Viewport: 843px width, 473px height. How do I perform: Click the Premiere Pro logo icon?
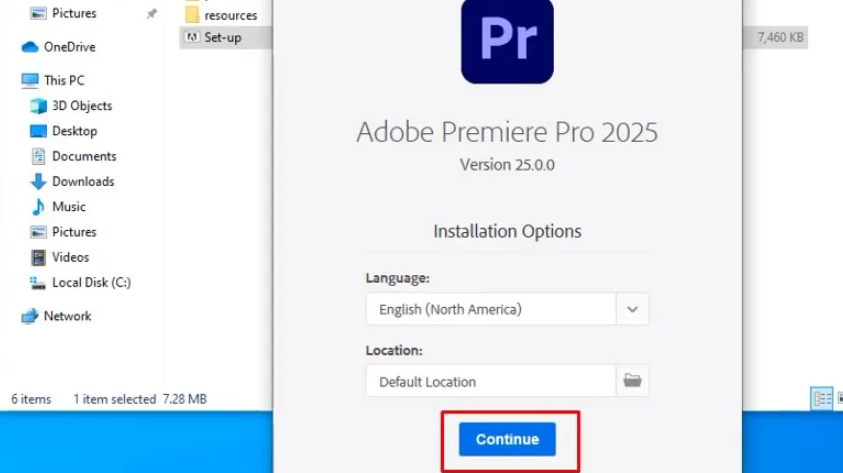click(x=507, y=38)
